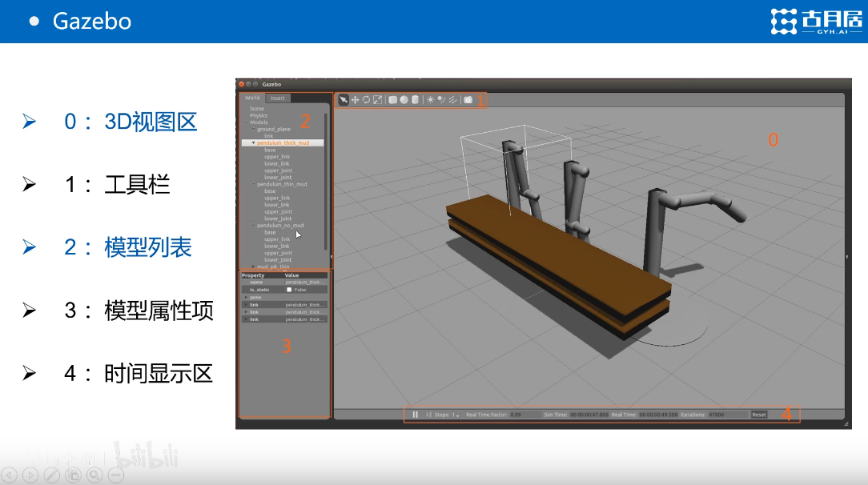Go to previous slide in slideshow controls
Screen dimensions: 868x485
[x=10, y=475]
